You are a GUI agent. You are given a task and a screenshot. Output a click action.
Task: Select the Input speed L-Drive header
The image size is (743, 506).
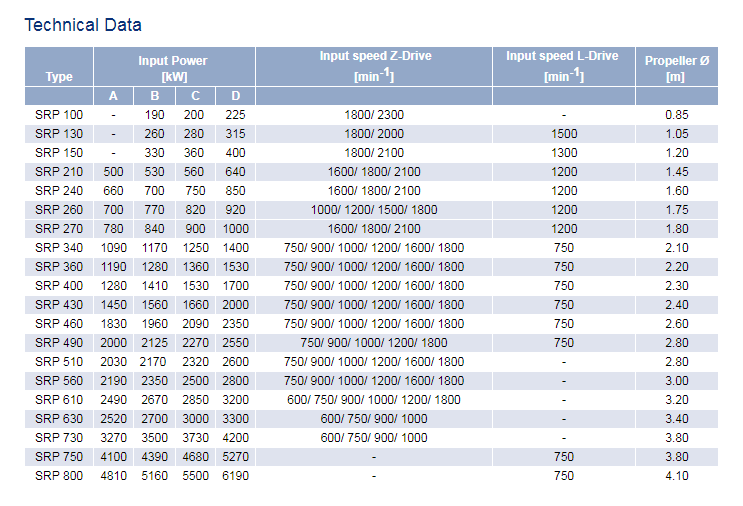click(563, 66)
